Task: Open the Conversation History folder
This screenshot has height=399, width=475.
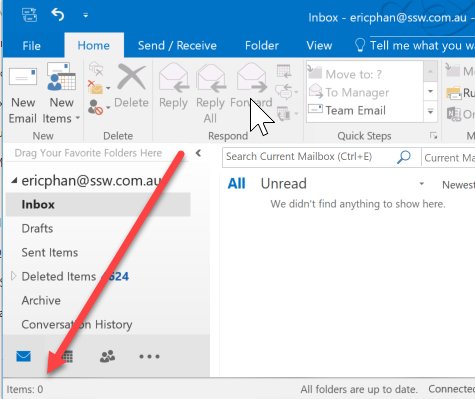Action: (x=77, y=325)
